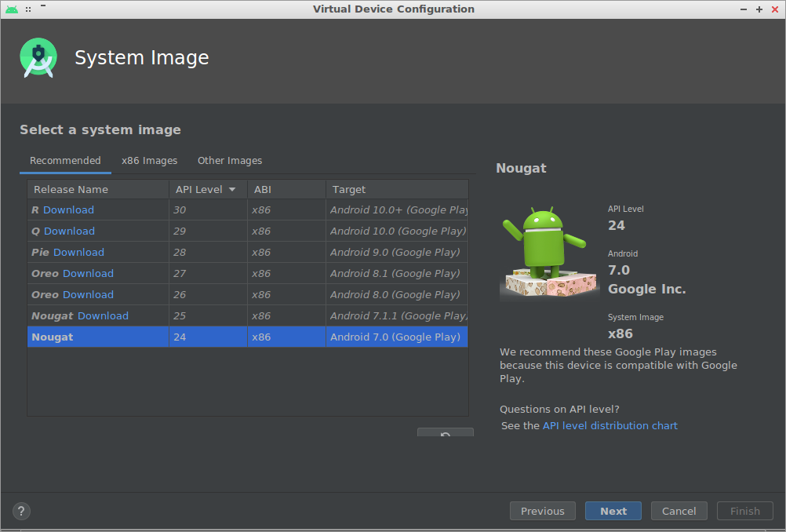Open the help question mark button

(x=21, y=511)
